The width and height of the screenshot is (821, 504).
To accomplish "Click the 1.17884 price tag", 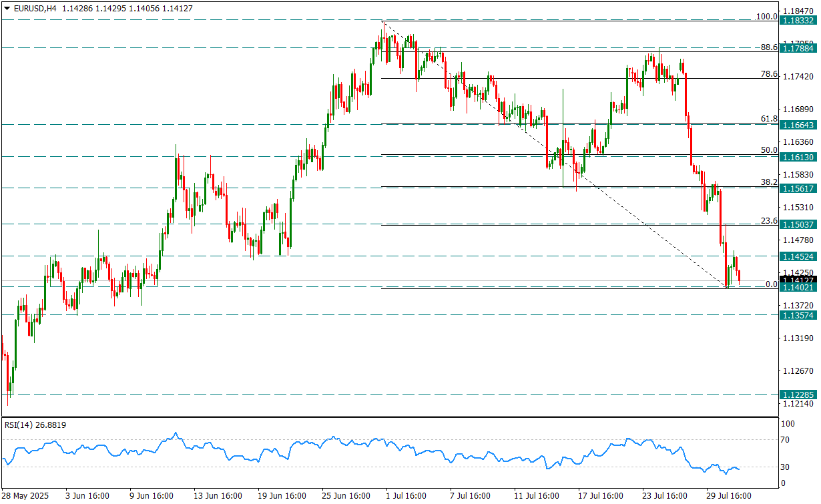I will click(799, 48).
